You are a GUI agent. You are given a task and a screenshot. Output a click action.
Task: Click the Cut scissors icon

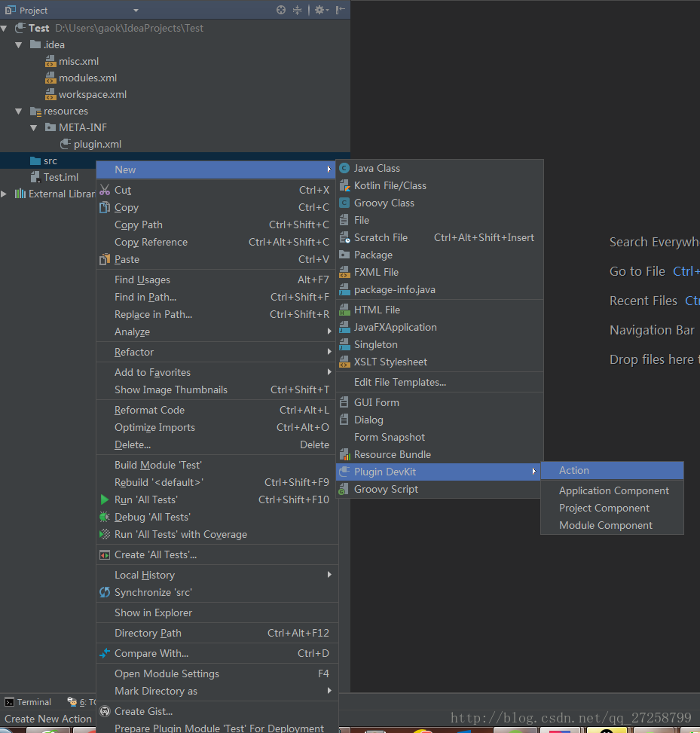tap(105, 190)
